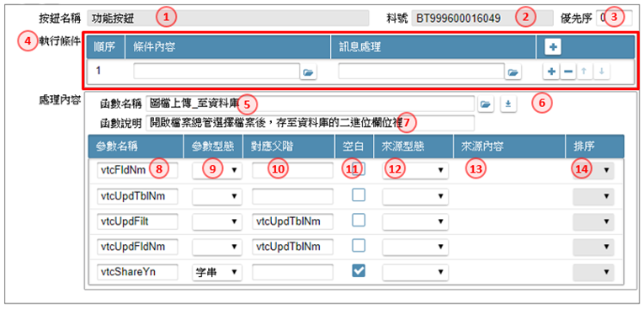The image size is (644, 309).
Task: Click the 對應父階 column header
Action: point(290,147)
